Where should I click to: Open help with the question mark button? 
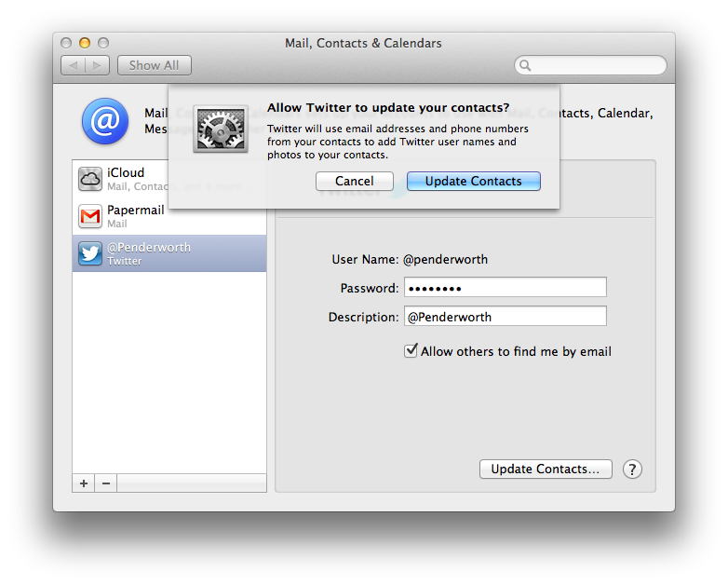coord(632,469)
